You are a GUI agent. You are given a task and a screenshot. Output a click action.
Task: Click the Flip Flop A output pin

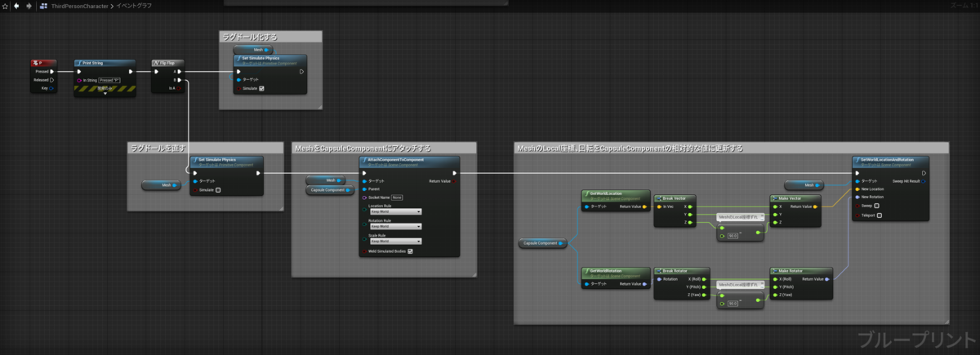(180, 71)
